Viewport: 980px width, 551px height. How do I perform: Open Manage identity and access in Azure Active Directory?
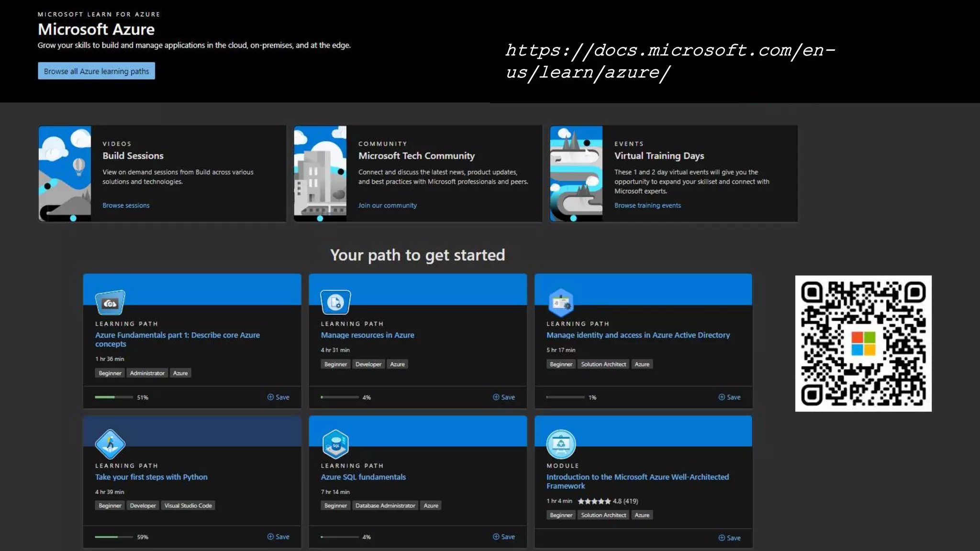638,335
